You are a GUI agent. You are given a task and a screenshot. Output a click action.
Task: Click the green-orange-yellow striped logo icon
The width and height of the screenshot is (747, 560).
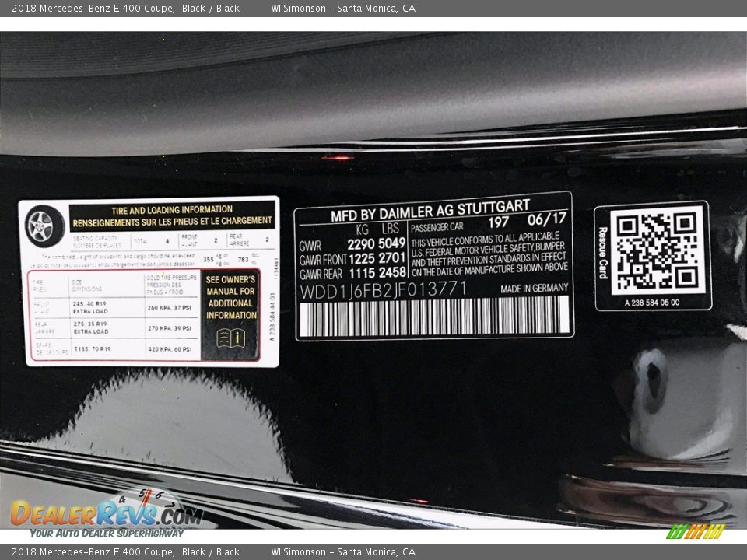[696, 531]
